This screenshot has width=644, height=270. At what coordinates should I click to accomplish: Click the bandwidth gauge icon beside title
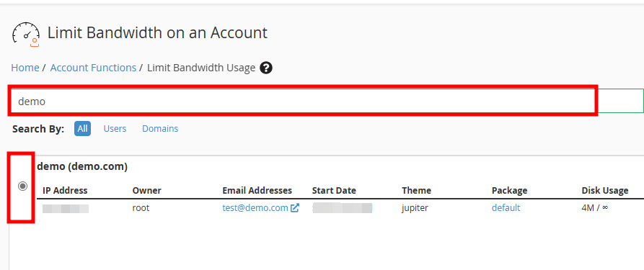point(26,35)
